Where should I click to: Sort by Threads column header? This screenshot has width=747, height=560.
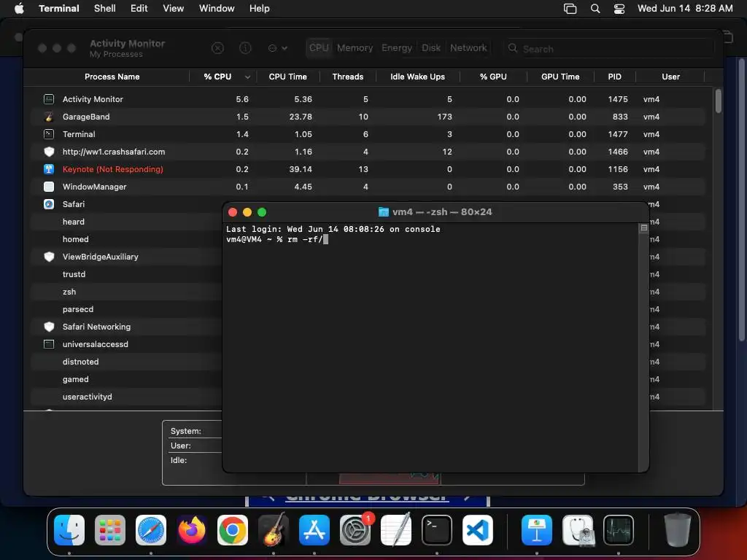(348, 77)
